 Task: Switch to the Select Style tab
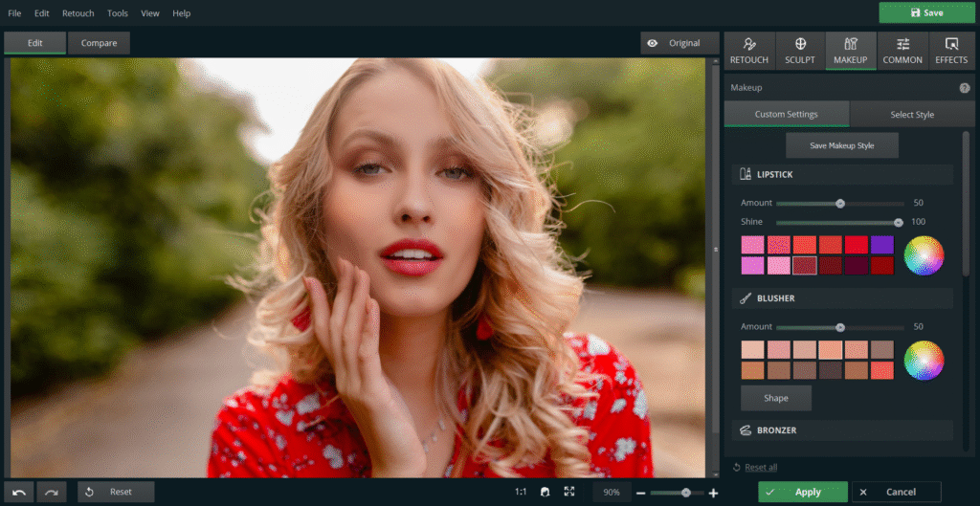coord(912,115)
